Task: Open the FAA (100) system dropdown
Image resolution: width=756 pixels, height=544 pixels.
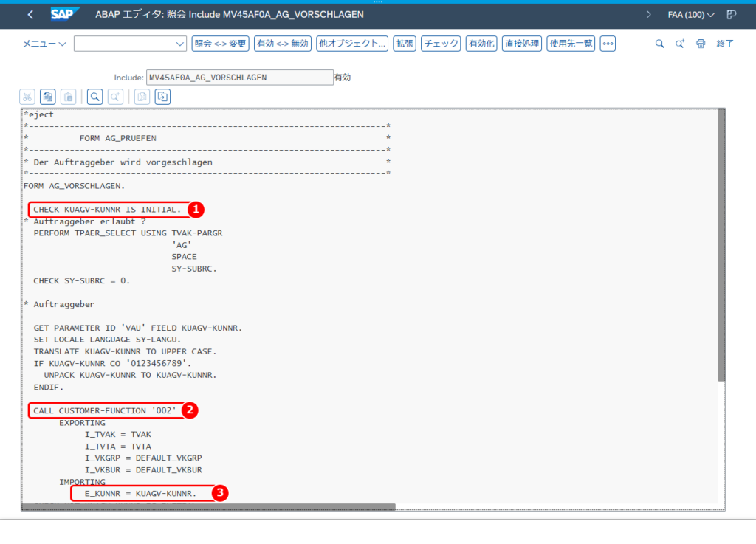Action: pos(690,15)
